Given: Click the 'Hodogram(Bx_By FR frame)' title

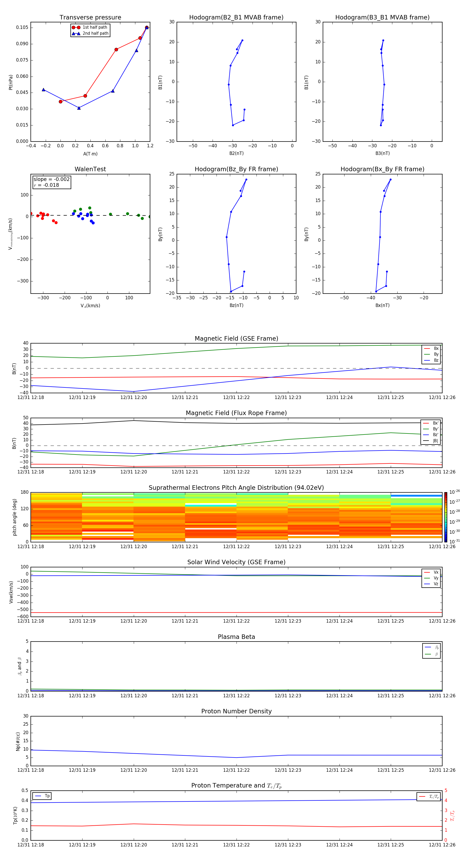Looking at the screenshot, I should point(382,169).
